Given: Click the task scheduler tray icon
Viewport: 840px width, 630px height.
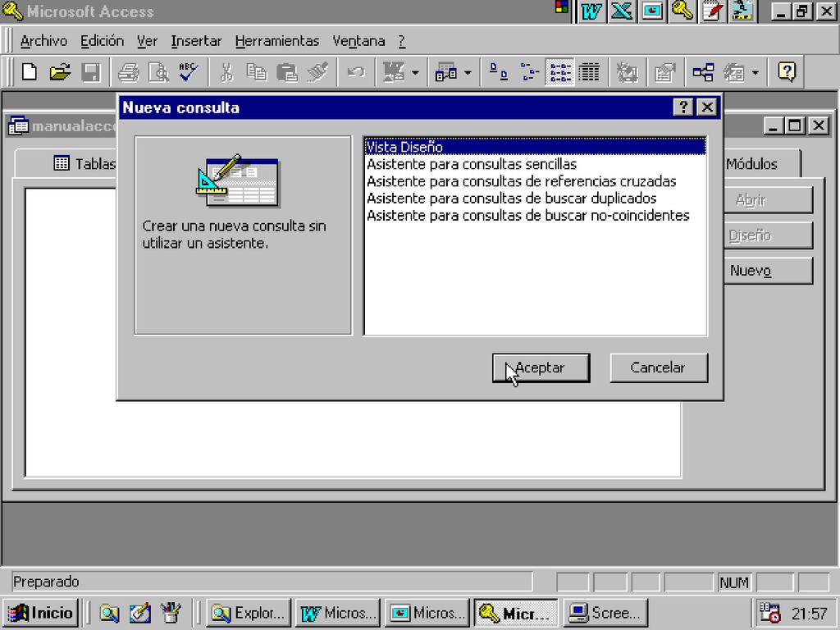Looking at the screenshot, I should (770, 613).
